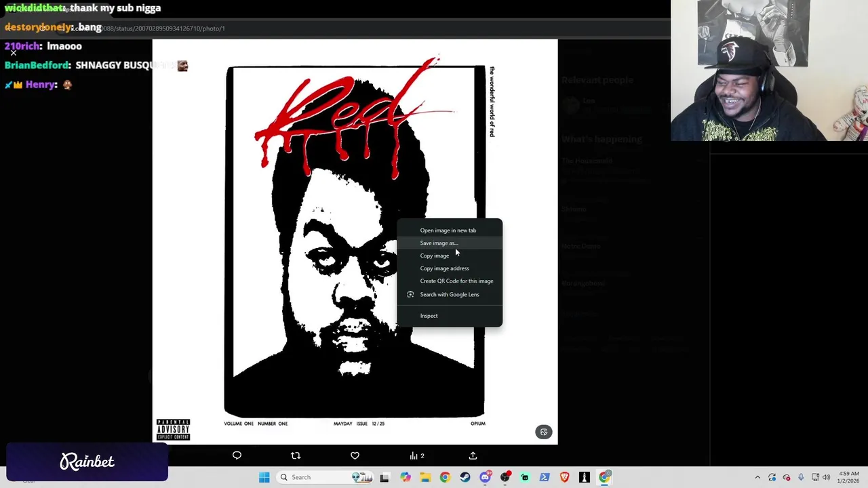The width and height of the screenshot is (868, 488).
Task: Switch to OBS Studio in the taskbar
Action: pyautogui.click(x=505, y=477)
